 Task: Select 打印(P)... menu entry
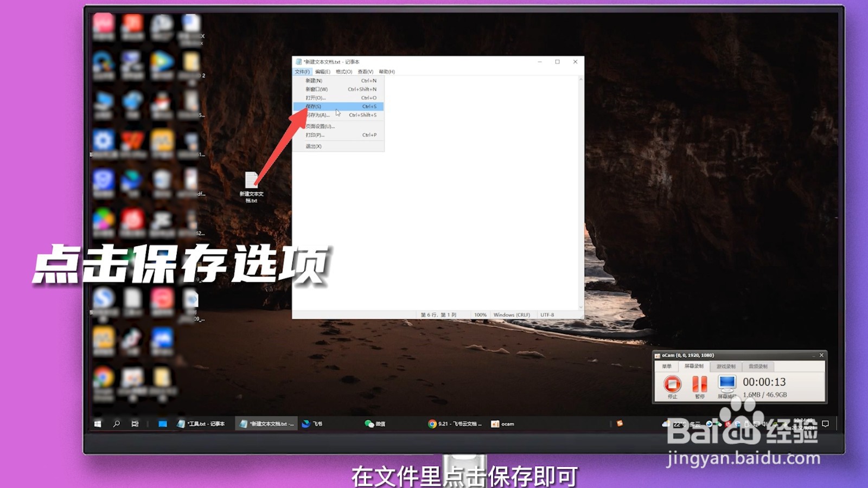(339, 135)
